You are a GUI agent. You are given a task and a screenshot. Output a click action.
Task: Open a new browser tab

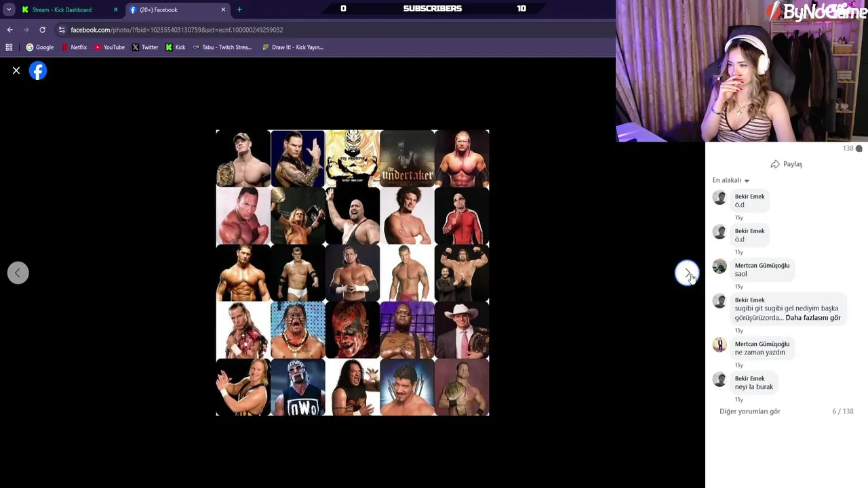239,9
